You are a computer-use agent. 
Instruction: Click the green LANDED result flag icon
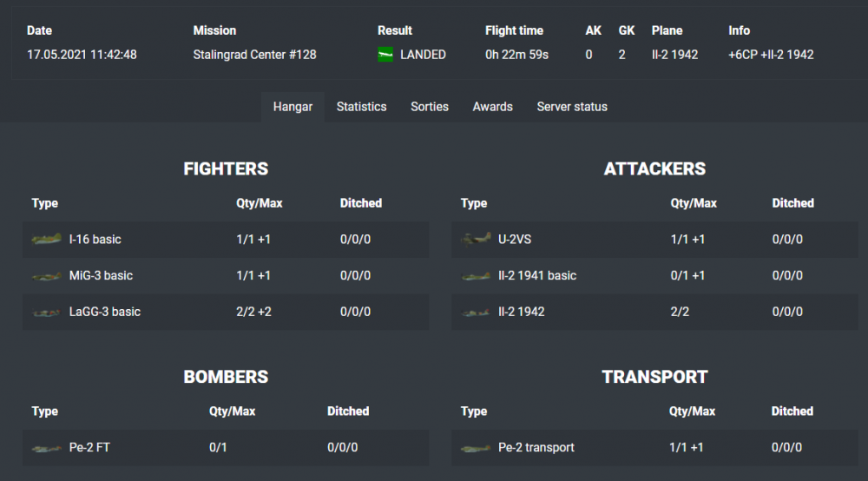[x=386, y=55]
